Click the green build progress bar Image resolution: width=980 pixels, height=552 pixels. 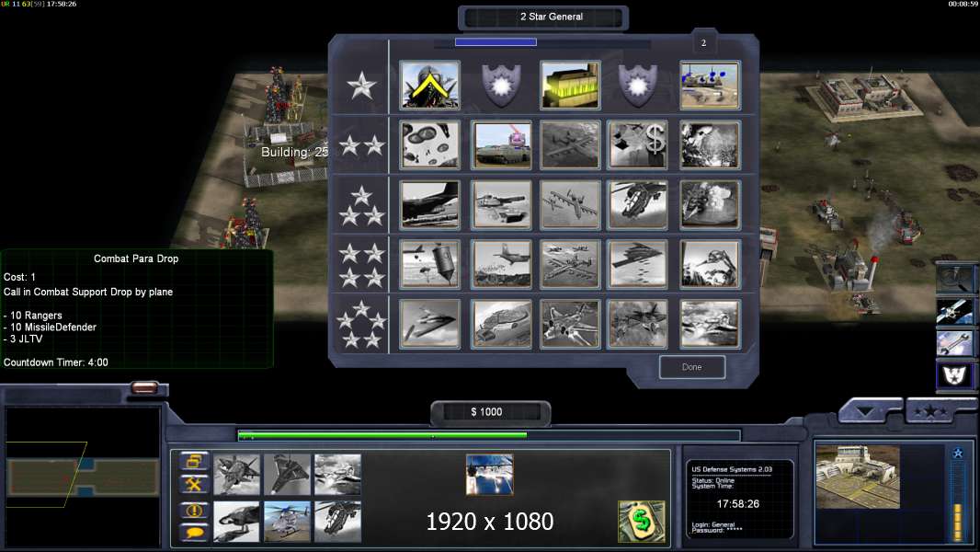[489, 435]
